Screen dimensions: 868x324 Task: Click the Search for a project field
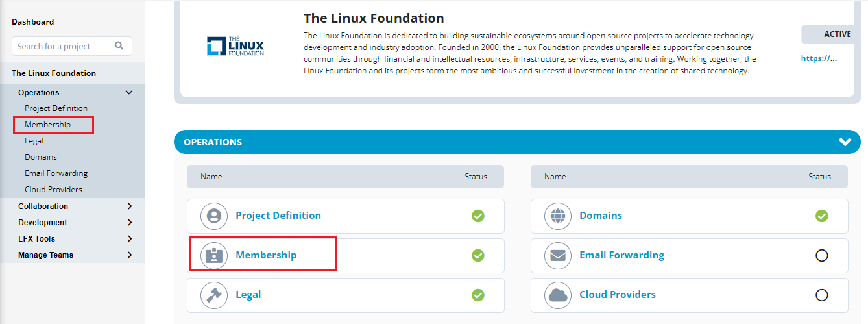(72, 46)
